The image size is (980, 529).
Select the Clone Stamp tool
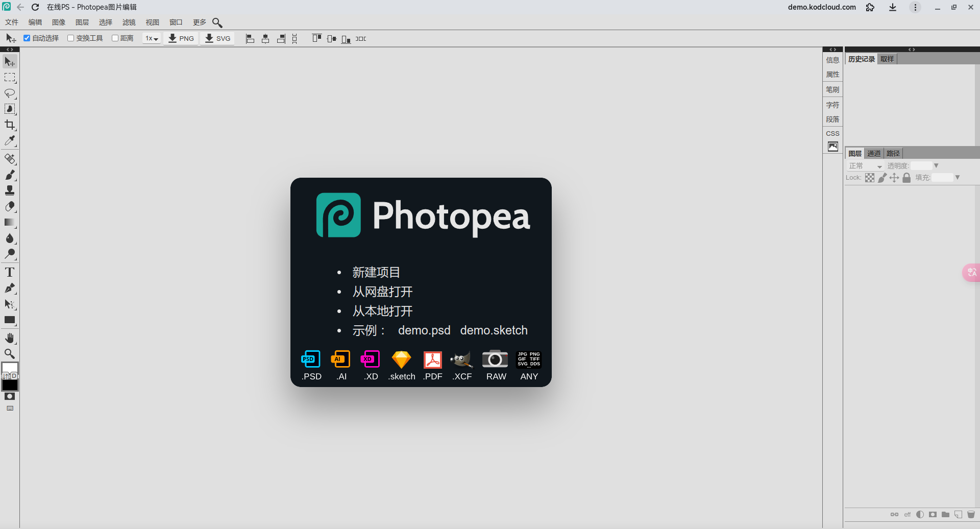(10, 190)
